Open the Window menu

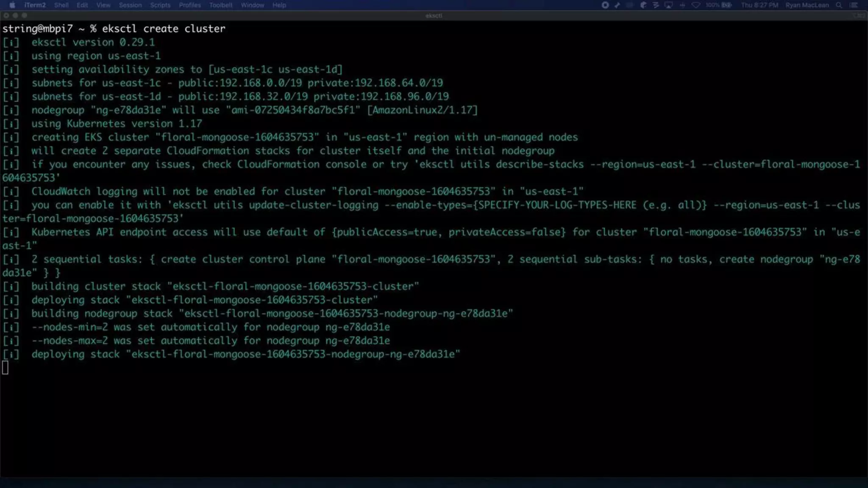click(x=252, y=5)
